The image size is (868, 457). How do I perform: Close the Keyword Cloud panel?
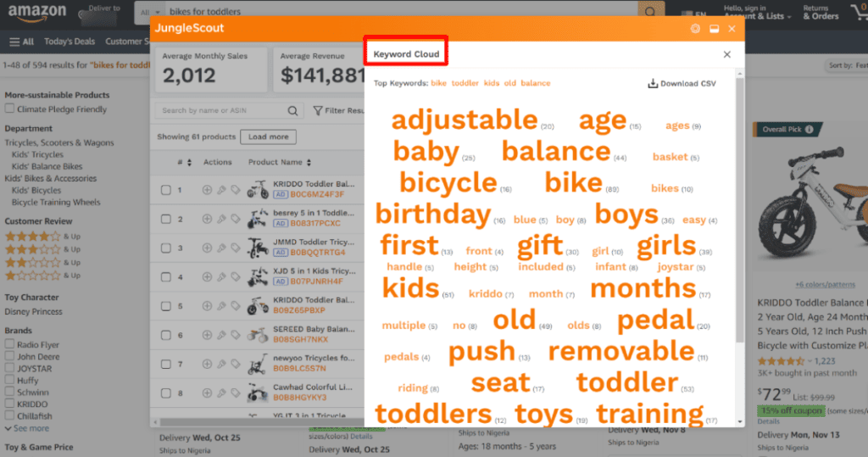(726, 54)
